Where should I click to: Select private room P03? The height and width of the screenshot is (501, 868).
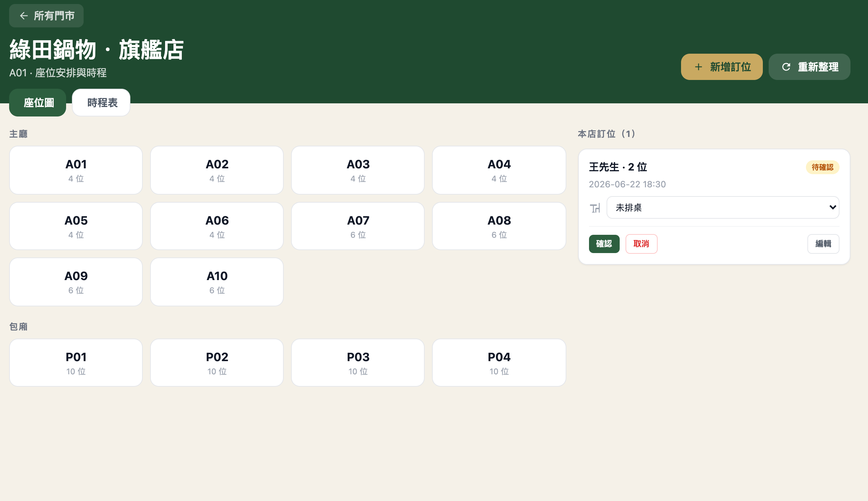(x=358, y=363)
